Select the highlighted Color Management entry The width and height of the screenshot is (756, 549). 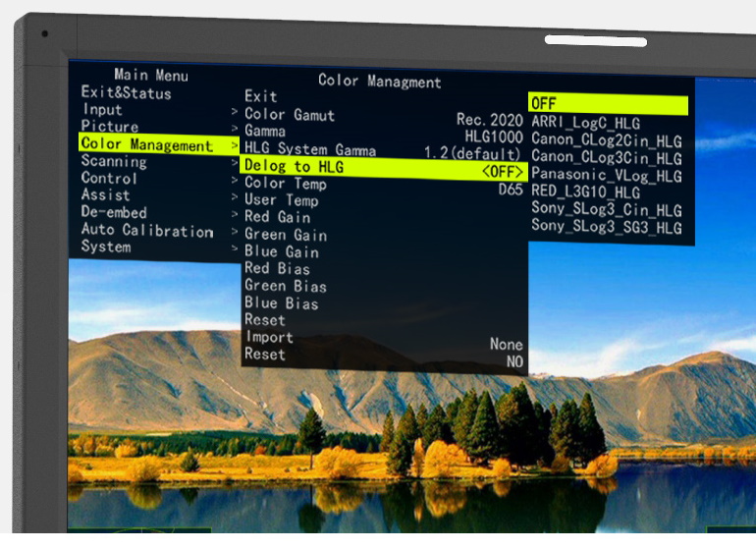159,144
